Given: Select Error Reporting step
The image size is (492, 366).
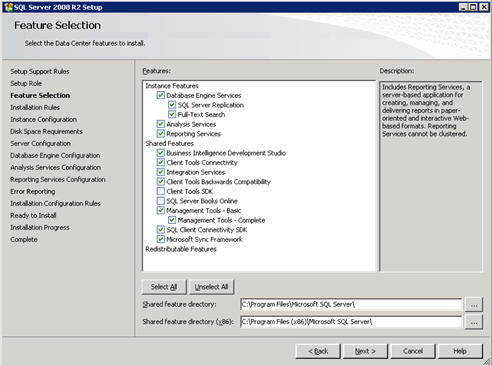Looking at the screenshot, I should pyautogui.click(x=33, y=191).
